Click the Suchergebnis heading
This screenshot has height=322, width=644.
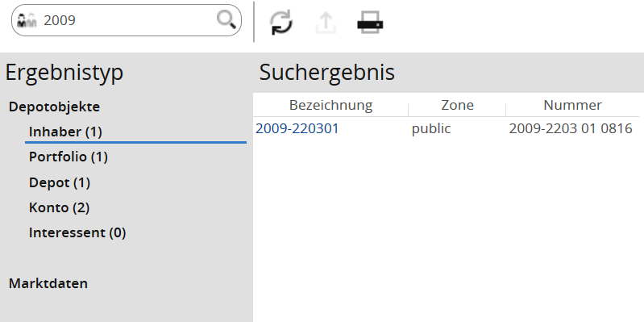pyautogui.click(x=327, y=73)
